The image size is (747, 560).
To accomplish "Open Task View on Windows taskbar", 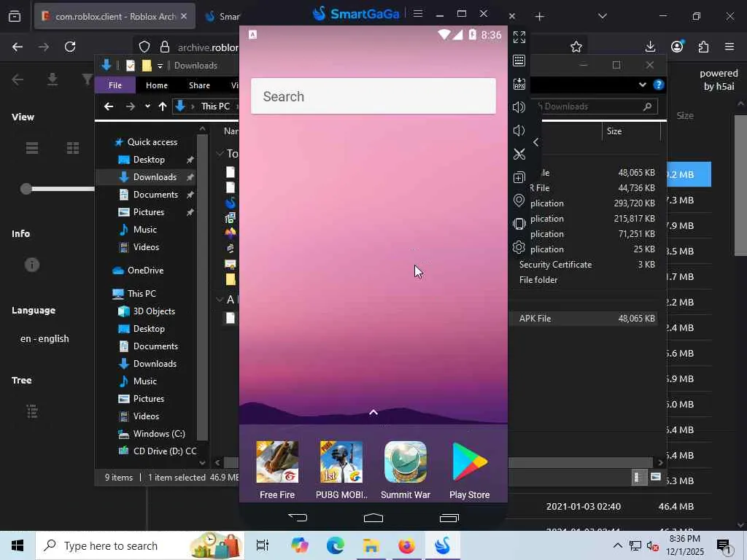I will [263, 545].
